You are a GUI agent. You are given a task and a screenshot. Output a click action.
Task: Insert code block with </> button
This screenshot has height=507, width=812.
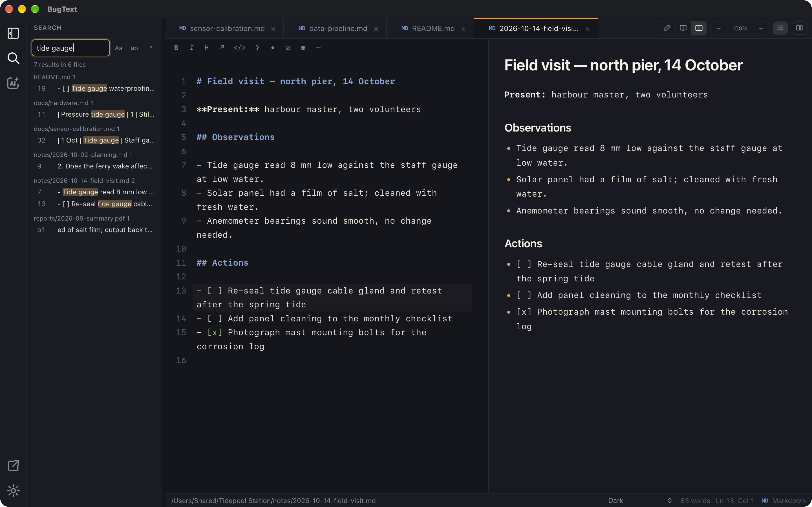point(240,48)
